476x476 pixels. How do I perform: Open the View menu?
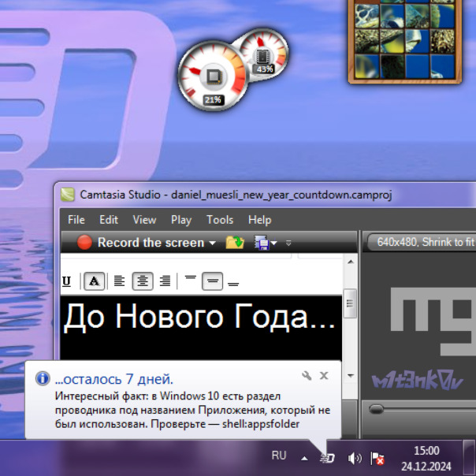pyautogui.click(x=144, y=220)
